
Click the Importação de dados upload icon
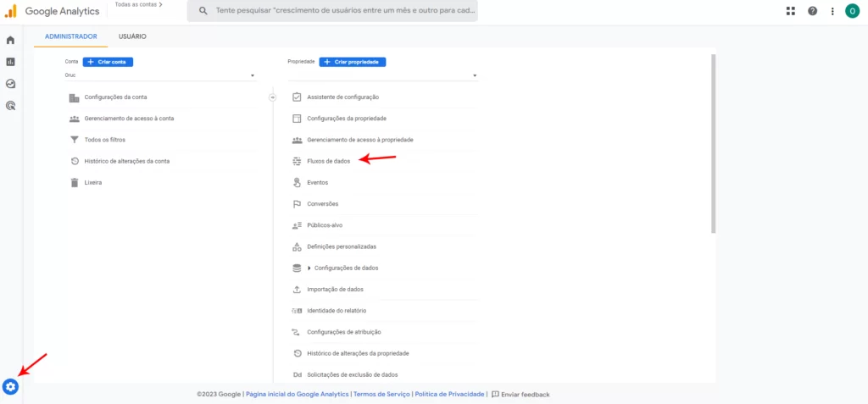pyautogui.click(x=297, y=290)
